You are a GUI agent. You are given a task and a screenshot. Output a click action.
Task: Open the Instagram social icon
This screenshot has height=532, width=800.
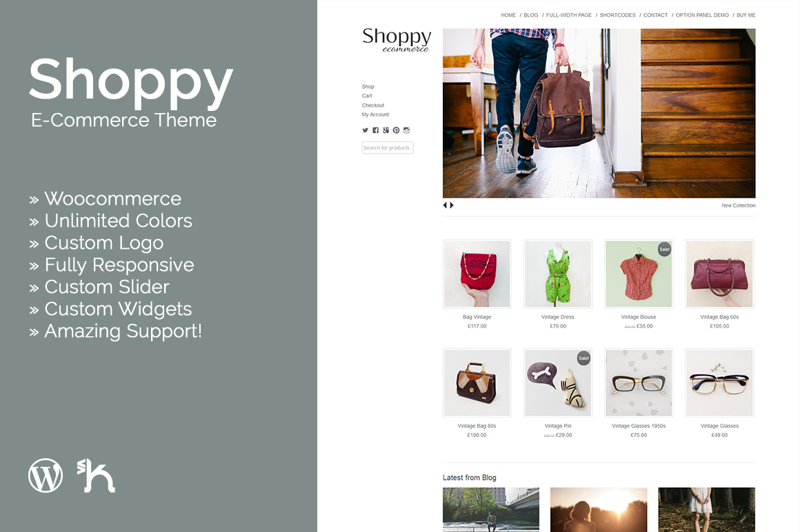pyautogui.click(x=407, y=130)
